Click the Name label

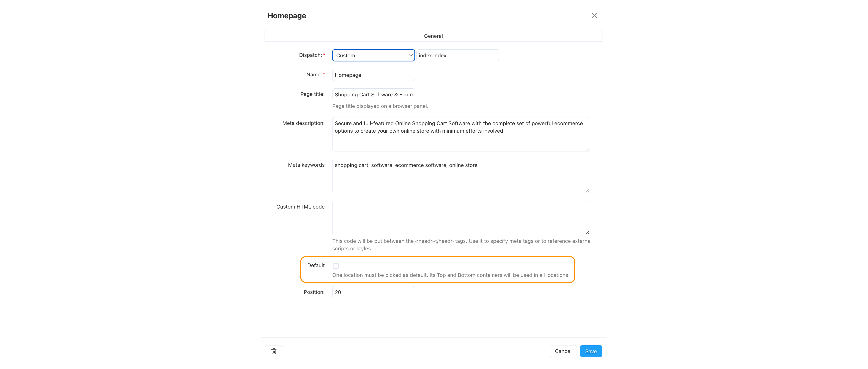pyautogui.click(x=314, y=74)
